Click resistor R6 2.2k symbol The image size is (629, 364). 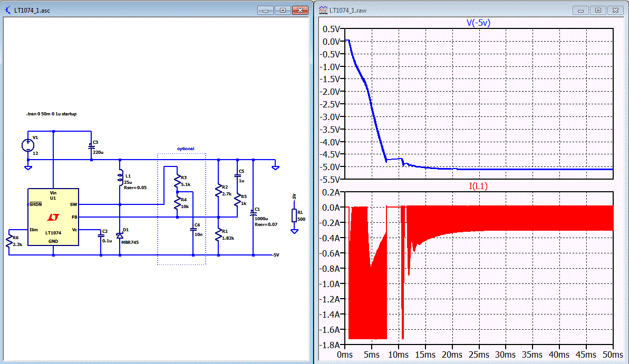click(x=9, y=241)
